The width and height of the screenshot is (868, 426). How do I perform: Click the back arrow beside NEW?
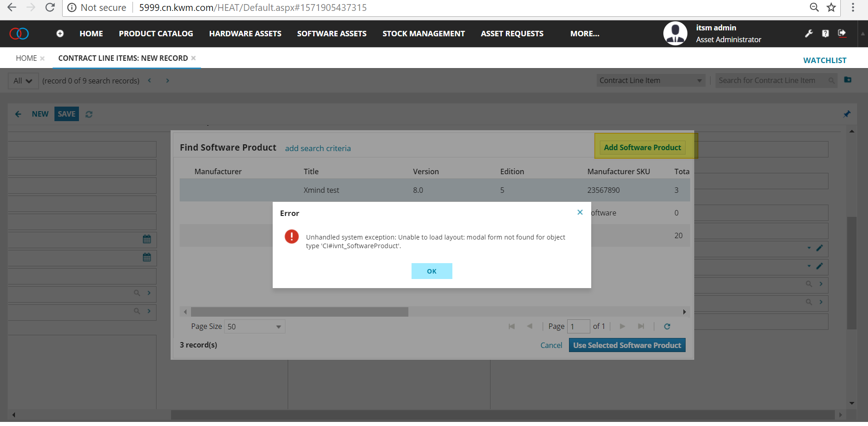click(x=18, y=114)
